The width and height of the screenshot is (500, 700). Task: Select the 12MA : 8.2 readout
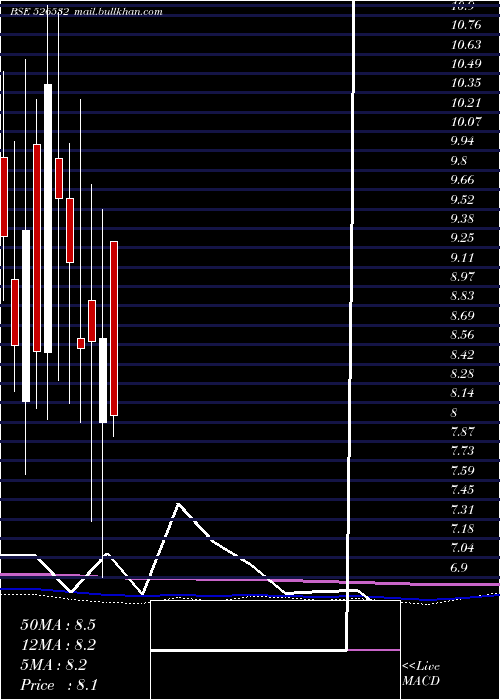(58, 645)
